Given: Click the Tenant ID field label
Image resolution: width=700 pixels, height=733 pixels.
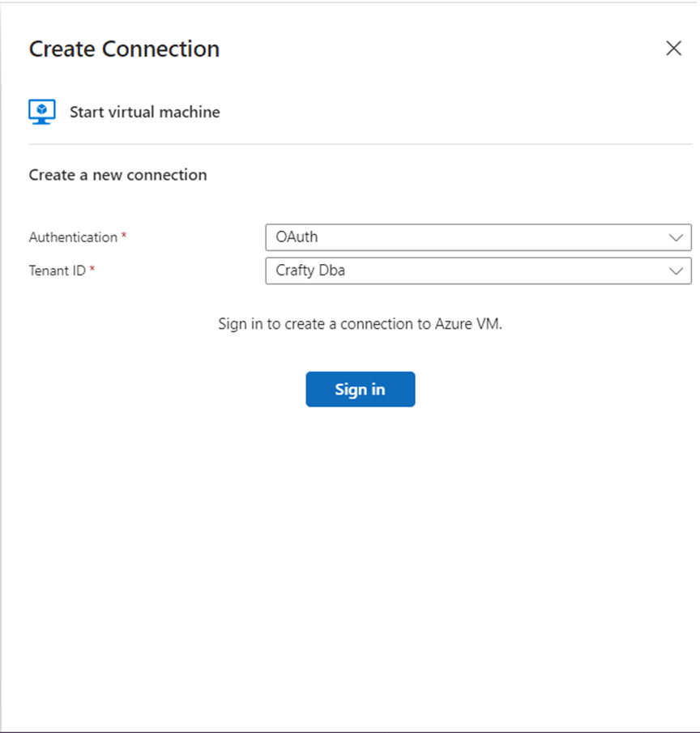Looking at the screenshot, I should (x=57, y=271).
